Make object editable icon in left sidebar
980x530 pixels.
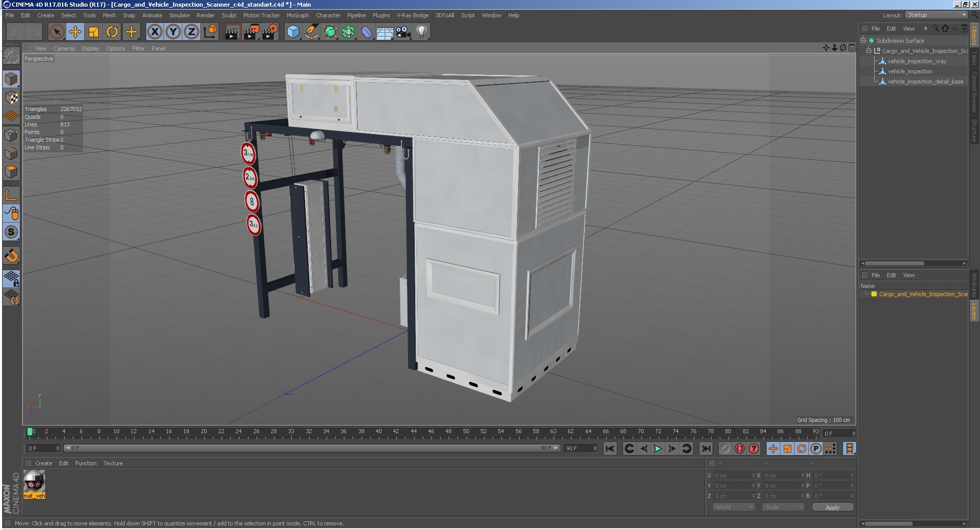(11, 56)
